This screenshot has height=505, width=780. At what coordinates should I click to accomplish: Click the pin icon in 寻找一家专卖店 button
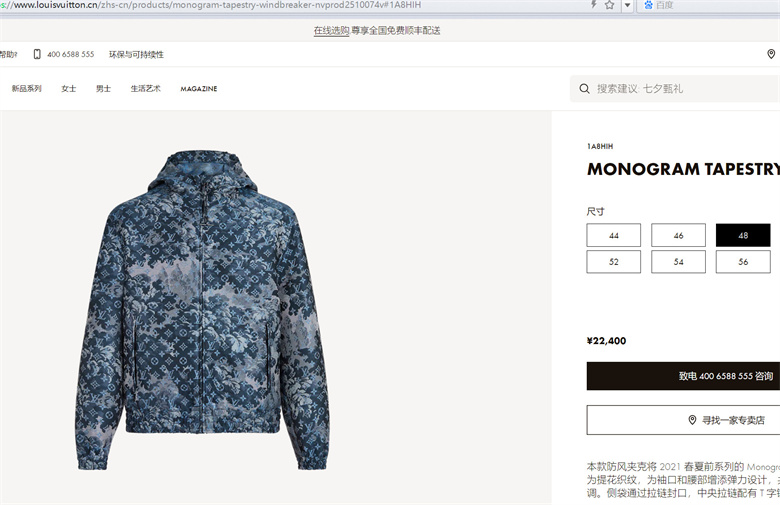tap(692, 420)
